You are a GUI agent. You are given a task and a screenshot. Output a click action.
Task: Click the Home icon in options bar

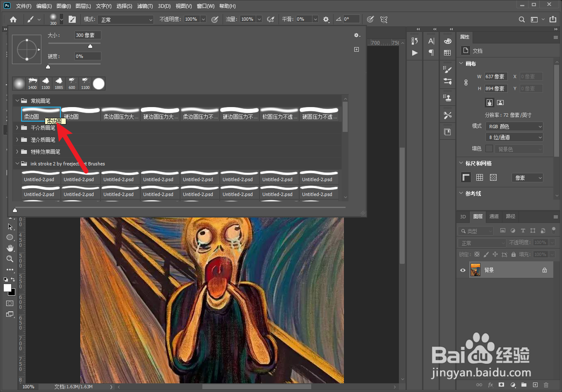click(x=13, y=19)
